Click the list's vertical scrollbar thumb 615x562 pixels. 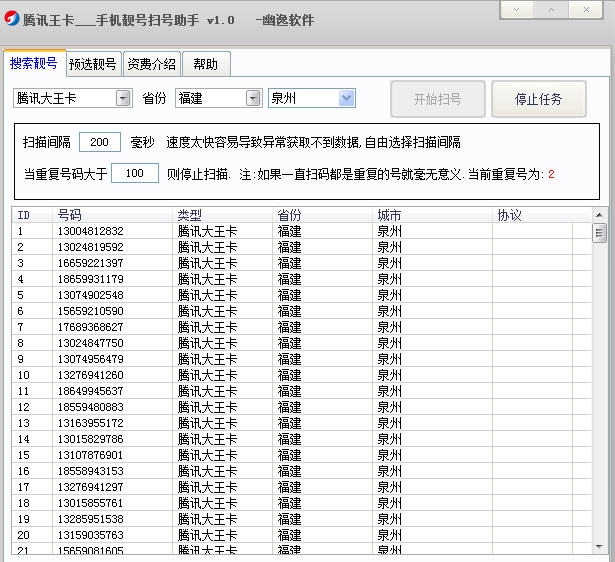tap(600, 234)
